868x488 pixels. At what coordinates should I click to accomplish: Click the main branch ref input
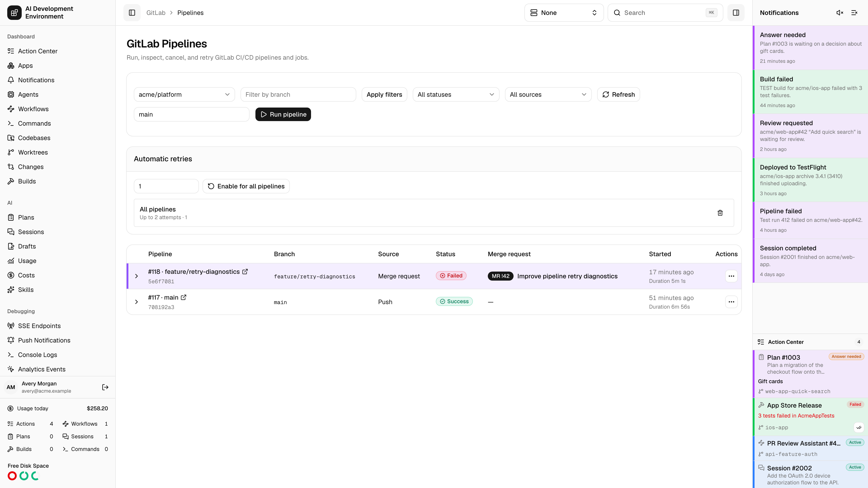192,115
